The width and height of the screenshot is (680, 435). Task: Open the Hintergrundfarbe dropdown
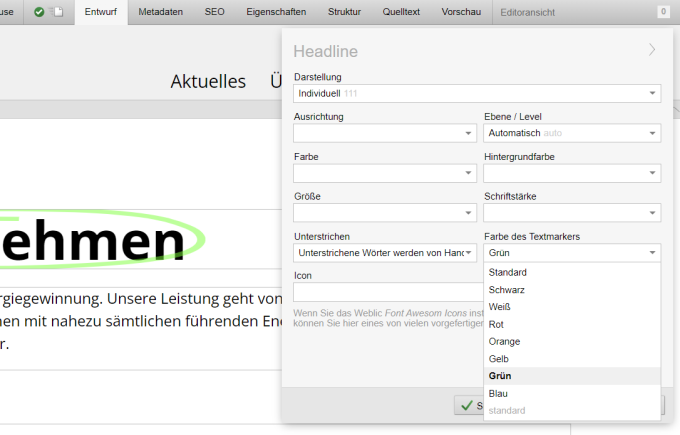[572, 173]
